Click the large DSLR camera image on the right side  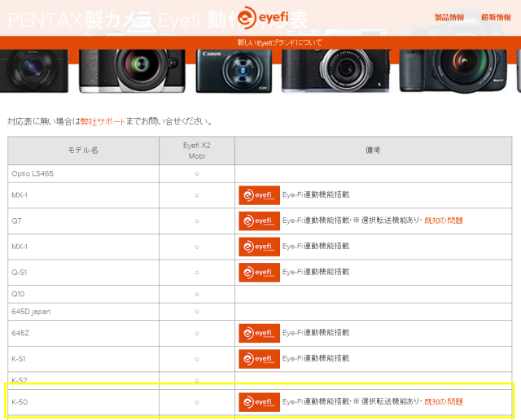[453, 71]
